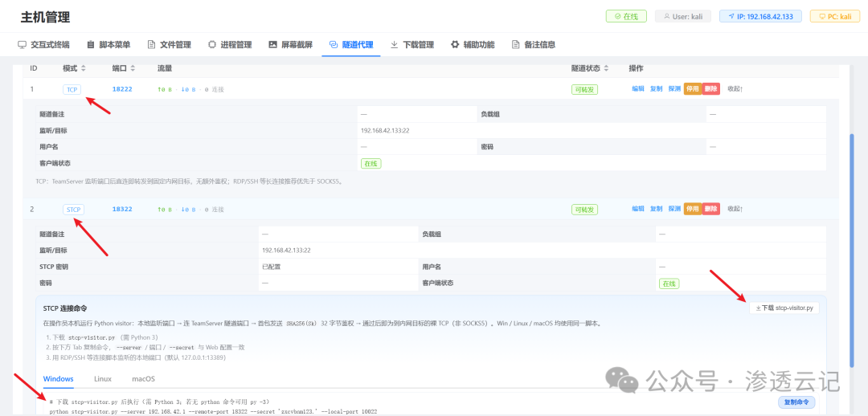Screen dimensions: 868x416
Task: Click port 18322 link
Action: coord(122,210)
